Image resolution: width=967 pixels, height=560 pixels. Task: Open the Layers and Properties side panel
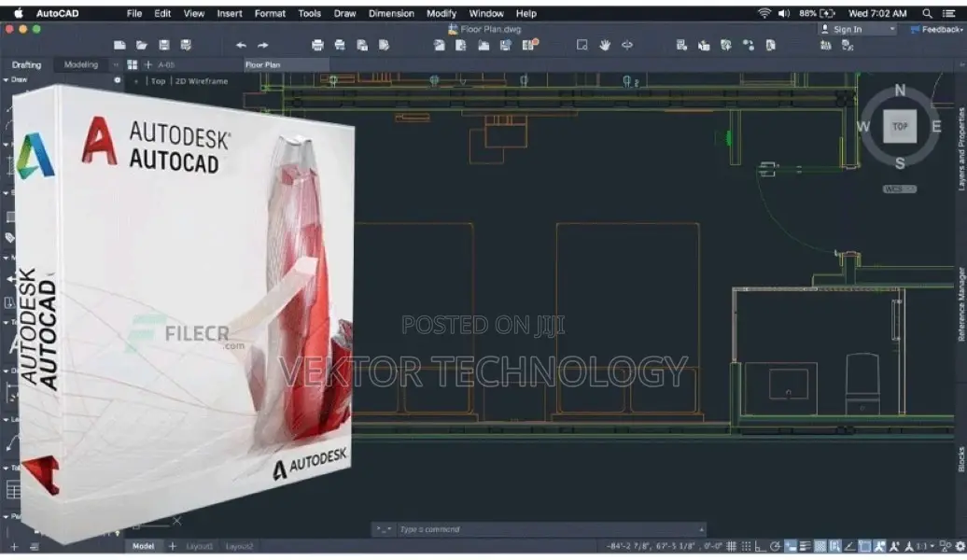960,148
